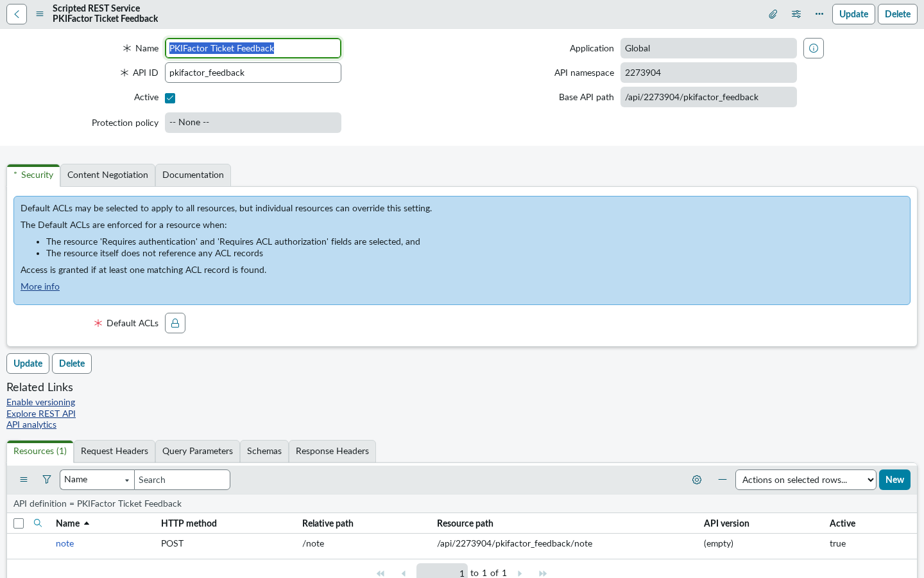Click the header Update button
Screen dimensions: 924x578
click(x=853, y=14)
